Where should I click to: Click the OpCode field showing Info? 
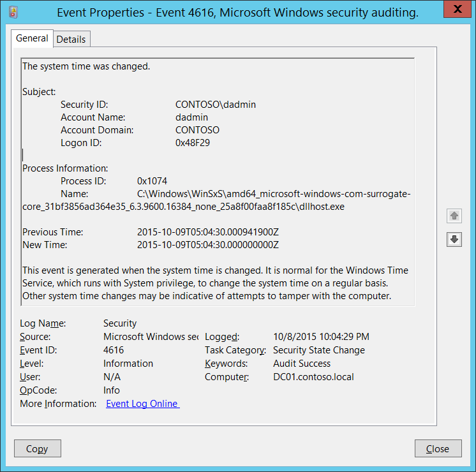pos(112,390)
